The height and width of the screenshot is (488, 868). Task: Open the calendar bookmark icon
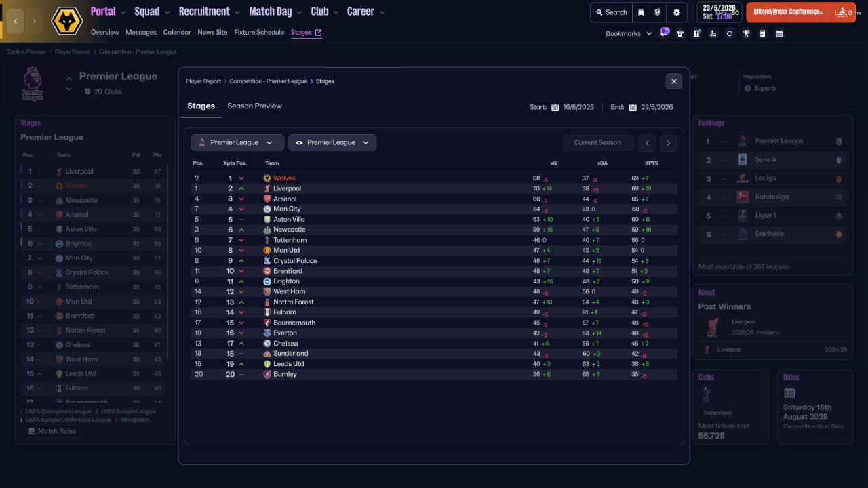click(779, 33)
